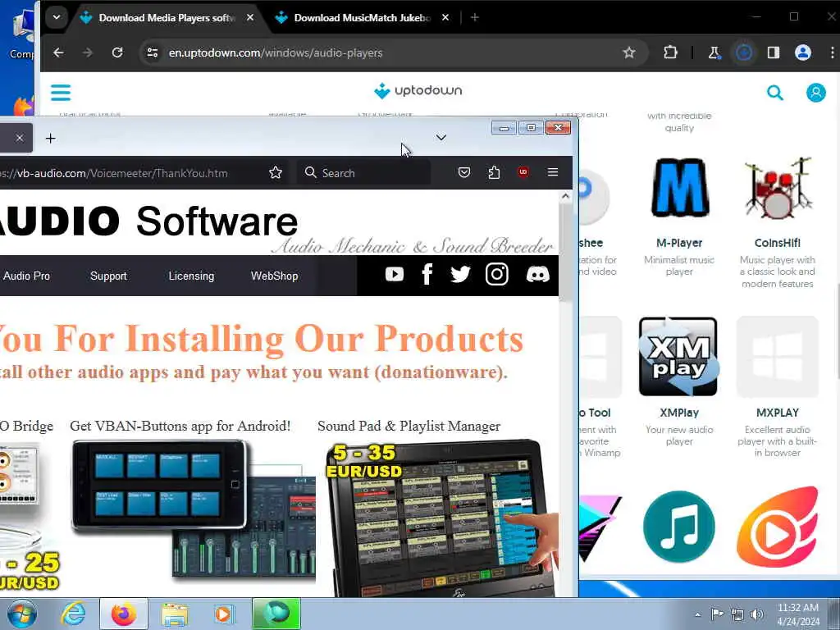Reload the uptodown page in Chrome
This screenshot has height=630, width=840.
click(x=117, y=52)
